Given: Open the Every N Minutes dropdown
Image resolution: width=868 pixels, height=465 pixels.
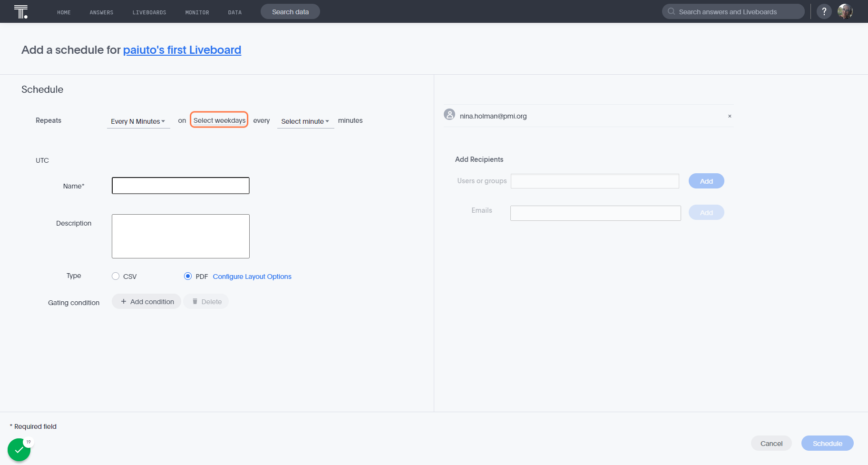Looking at the screenshot, I should [138, 121].
